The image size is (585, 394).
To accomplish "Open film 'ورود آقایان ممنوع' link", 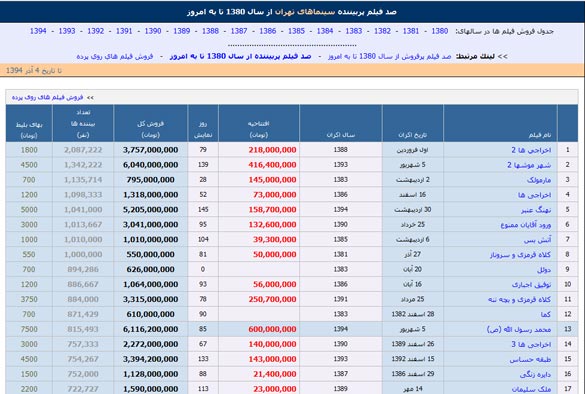I will point(526,225).
